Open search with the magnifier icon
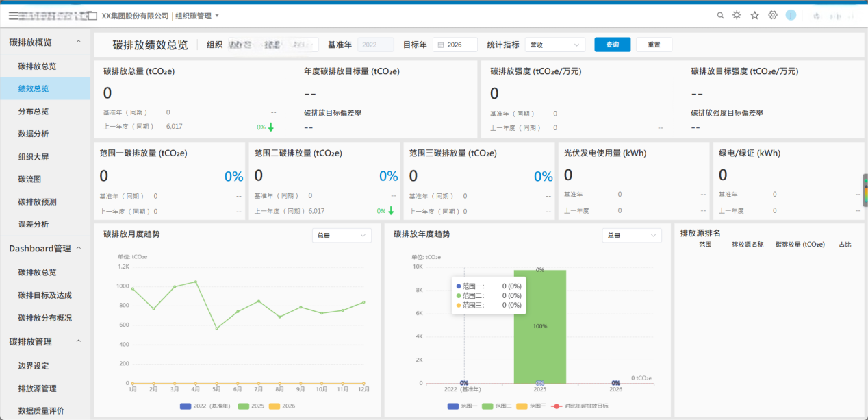Image resolution: width=868 pixels, height=420 pixels. [720, 15]
